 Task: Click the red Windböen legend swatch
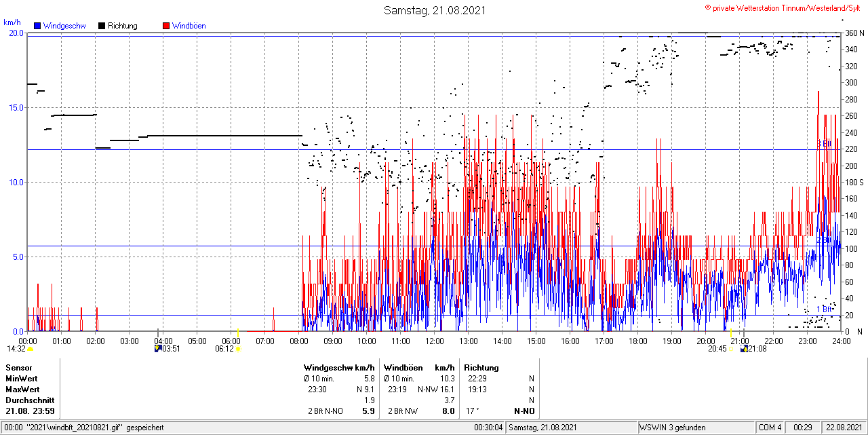(x=166, y=26)
